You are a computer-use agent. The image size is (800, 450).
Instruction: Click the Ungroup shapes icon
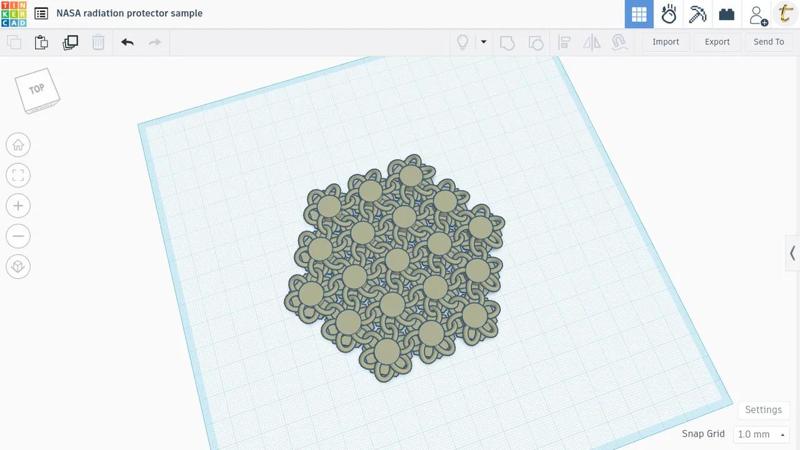click(x=535, y=43)
